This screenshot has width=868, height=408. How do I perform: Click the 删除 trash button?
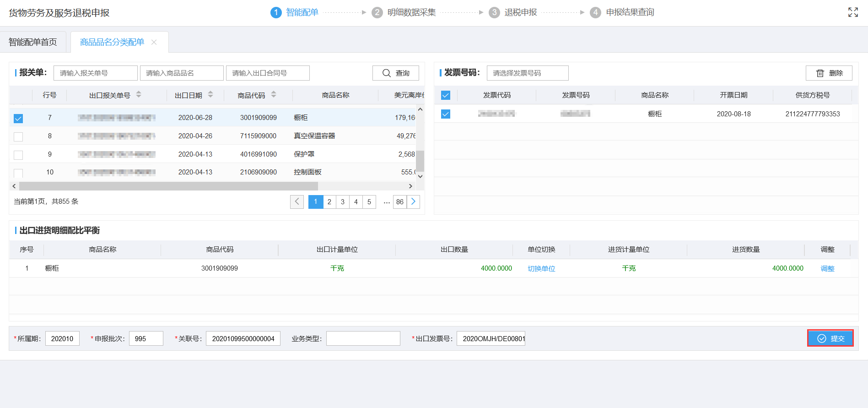[829, 73]
